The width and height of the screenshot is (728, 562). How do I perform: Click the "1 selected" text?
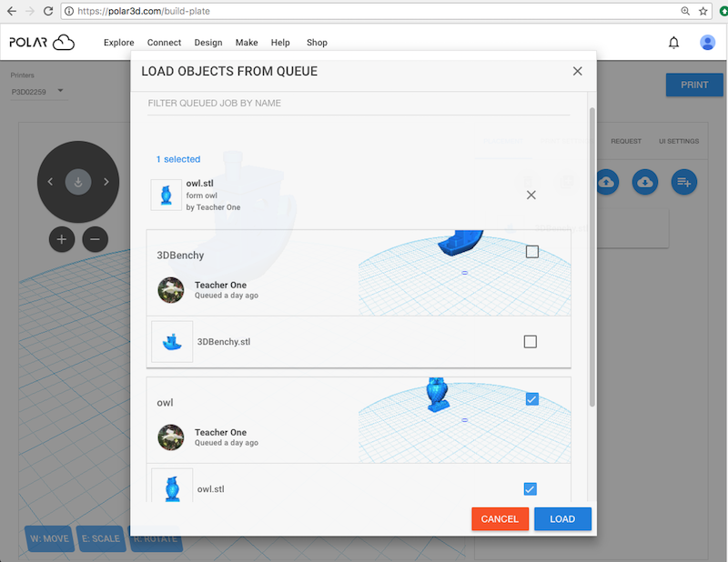tap(178, 159)
